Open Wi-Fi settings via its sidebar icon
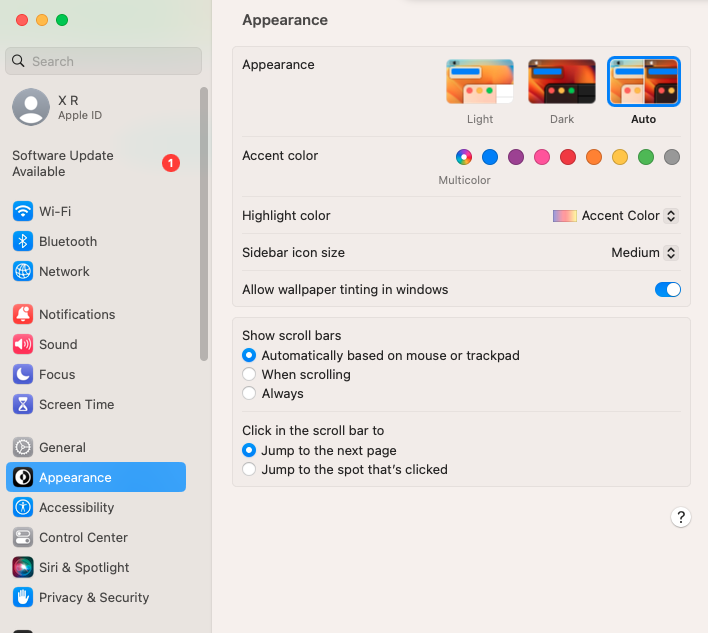The width and height of the screenshot is (708, 633). (x=23, y=211)
